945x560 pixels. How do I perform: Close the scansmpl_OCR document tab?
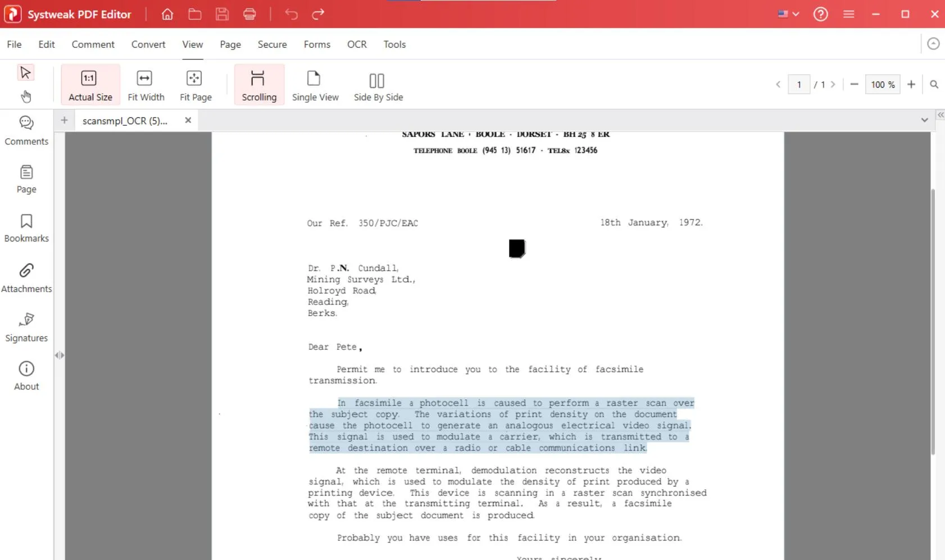click(188, 120)
